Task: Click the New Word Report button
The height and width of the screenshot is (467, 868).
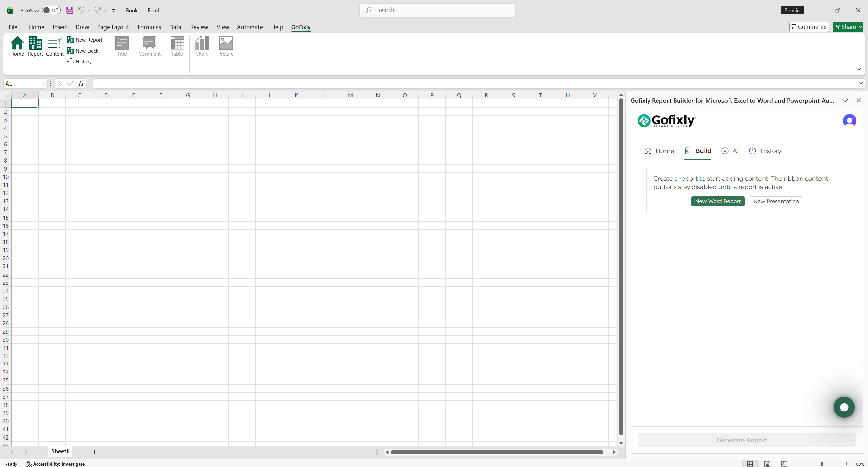Action: (718, 201)
